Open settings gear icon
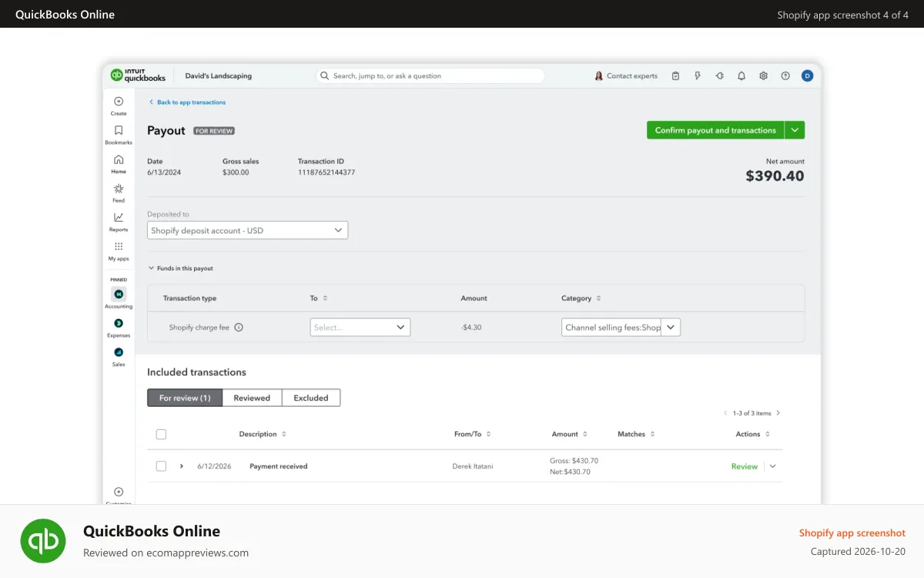 (763, 76)
